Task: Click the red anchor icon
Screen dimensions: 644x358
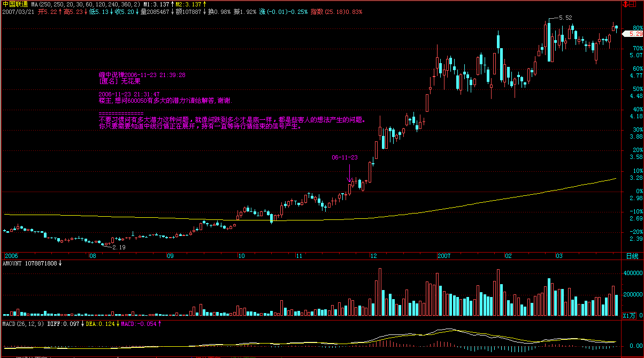Action: (x=625, y=4)
